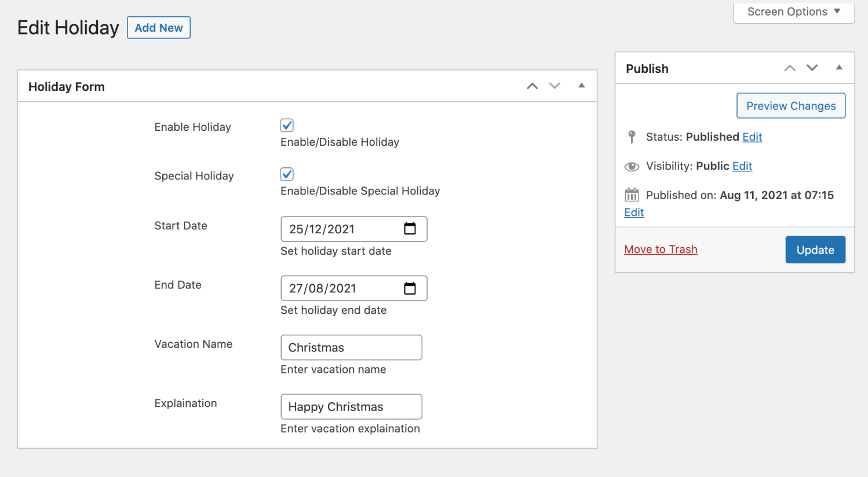Image resolution: width=868 pixels, height=477 pixels.
Task: Open the End Date calendar picker
Action: 410,288
